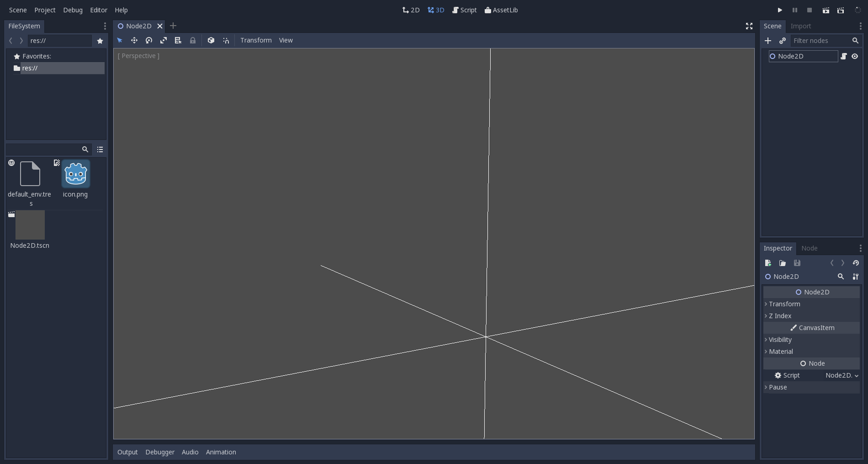Open the Scene menu
The width and height of the screenshot is (868, 464).
pyautogui.click(x=18, y=10)
